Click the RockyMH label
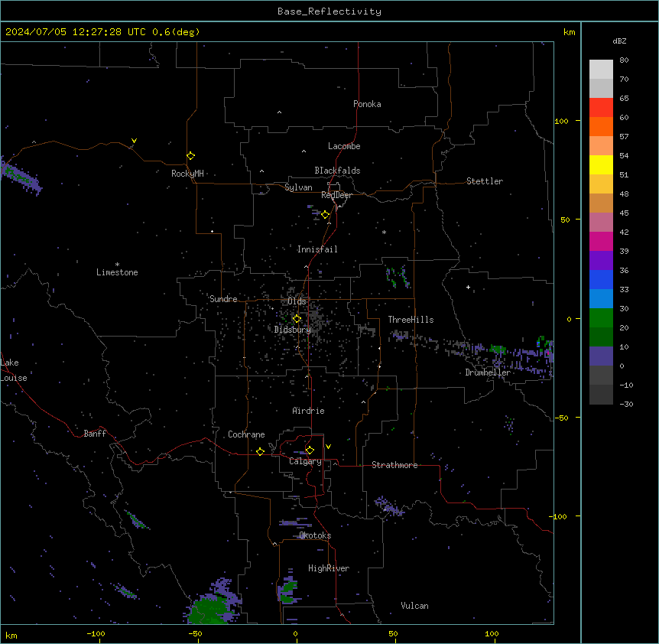 tap(187, 174)
